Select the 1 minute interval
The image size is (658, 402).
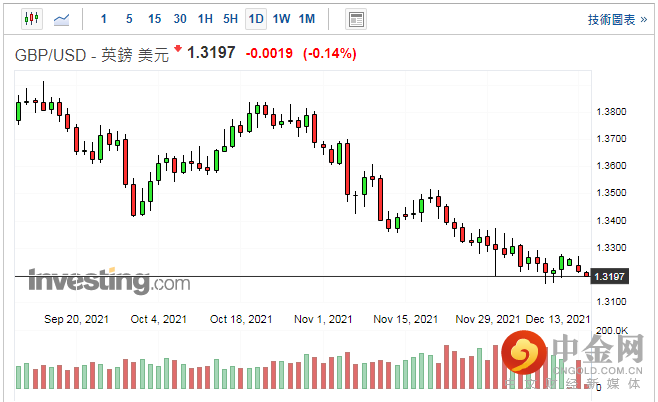tap(104, 19)
